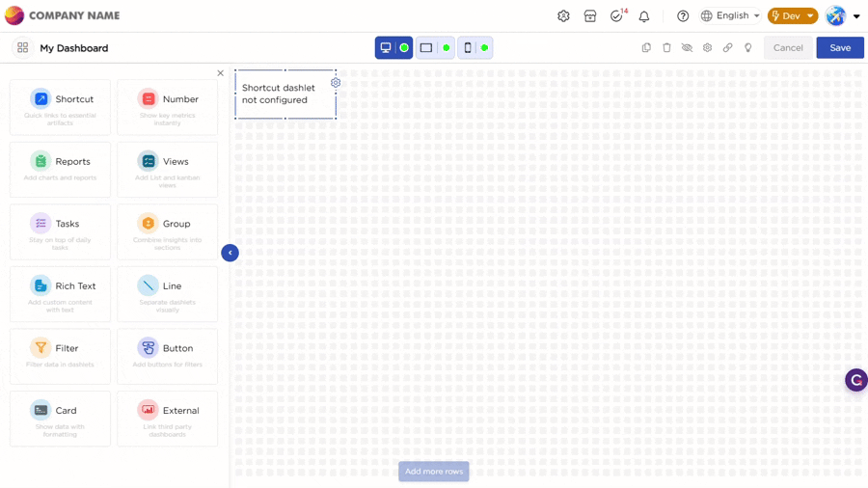Screen dimensions: 868x488
Task: Save the dashboard
Action: coord(840,47)
